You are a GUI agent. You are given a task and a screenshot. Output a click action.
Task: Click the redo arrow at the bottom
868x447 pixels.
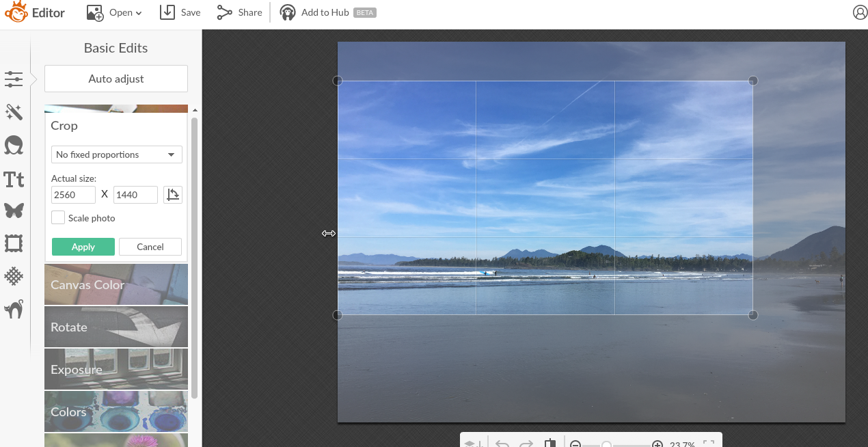(x=526, y=443)
